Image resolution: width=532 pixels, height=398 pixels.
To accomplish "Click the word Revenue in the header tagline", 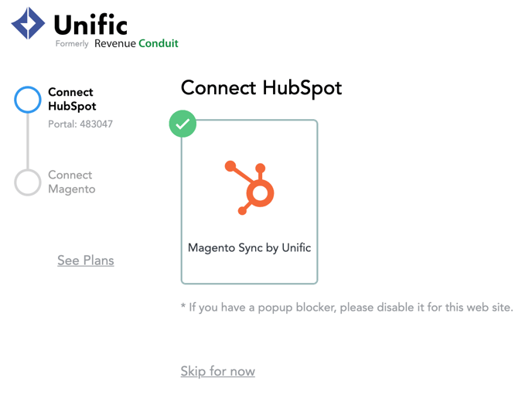I will [115, 43].
